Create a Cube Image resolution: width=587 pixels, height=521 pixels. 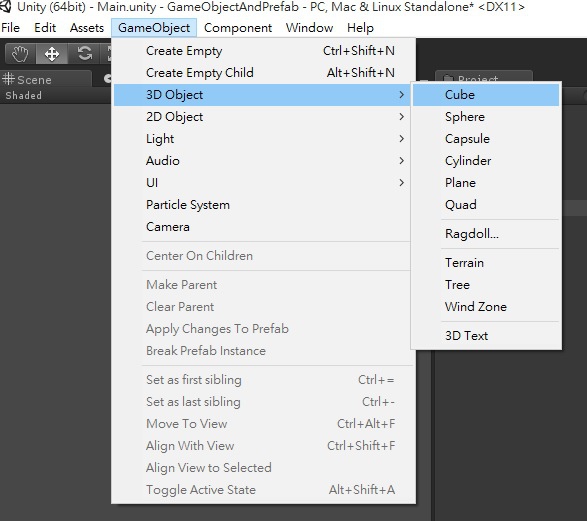(x=486, y=95)
